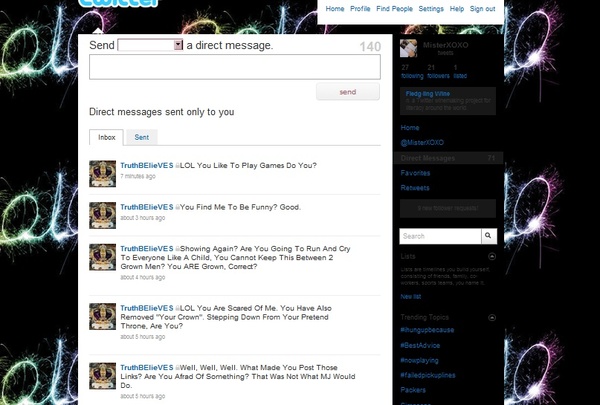Click TruthBElieVES avatar on 'Play Games' message

103,173
